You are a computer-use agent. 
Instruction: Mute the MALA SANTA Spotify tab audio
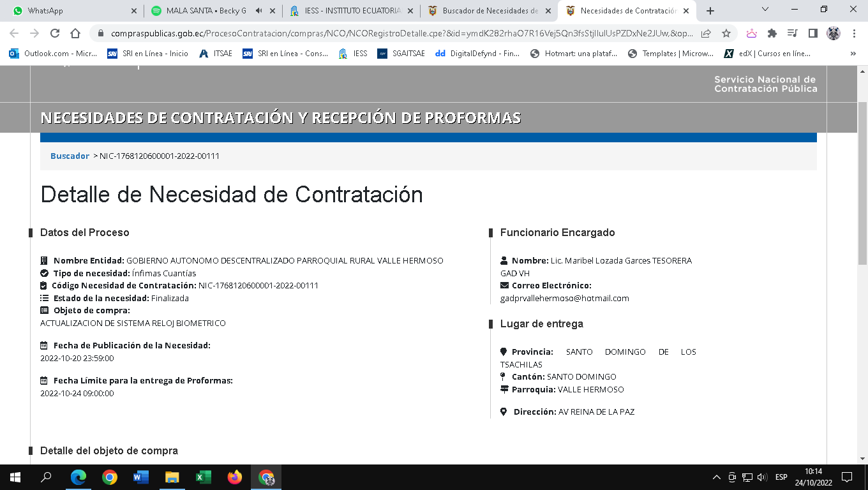tap(259, 11)
